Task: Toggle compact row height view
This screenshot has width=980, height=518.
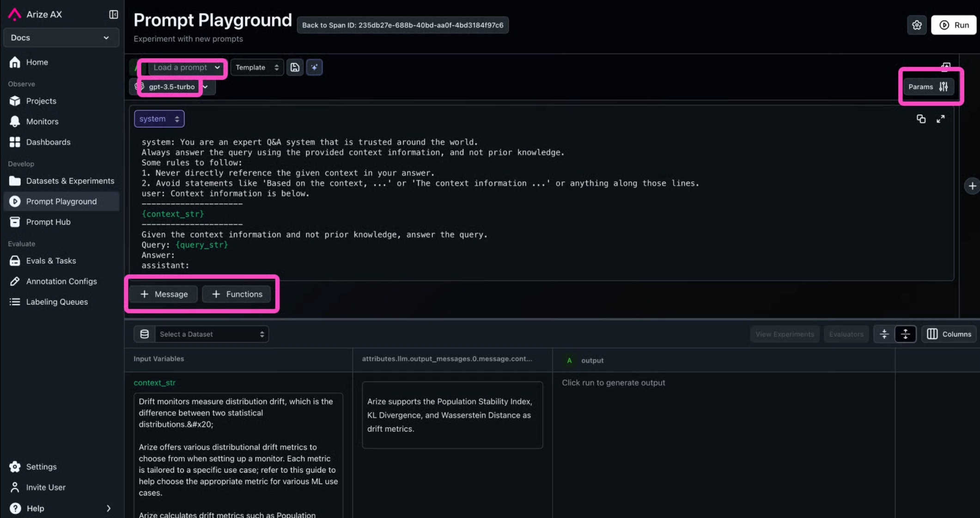Action: click(884, 334)
